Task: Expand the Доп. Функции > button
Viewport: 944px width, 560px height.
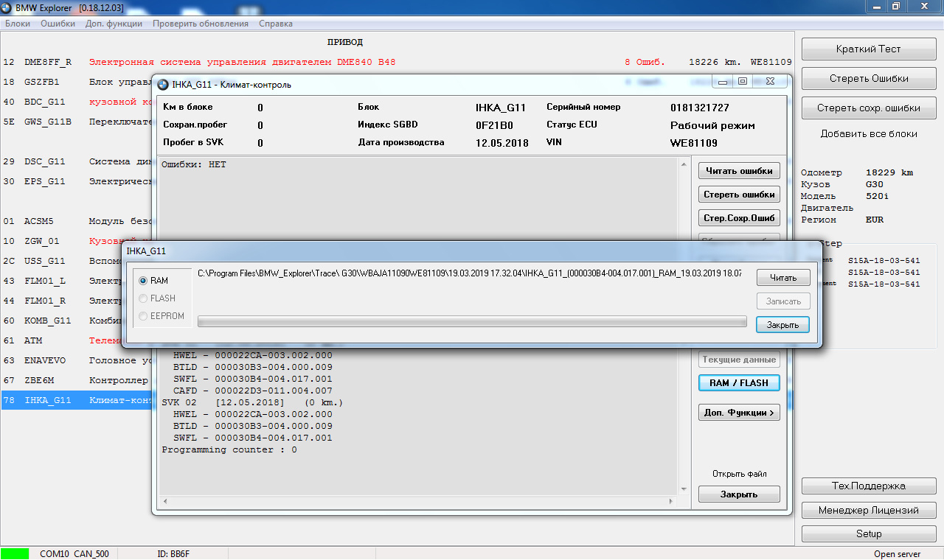Action: (739, 413)
